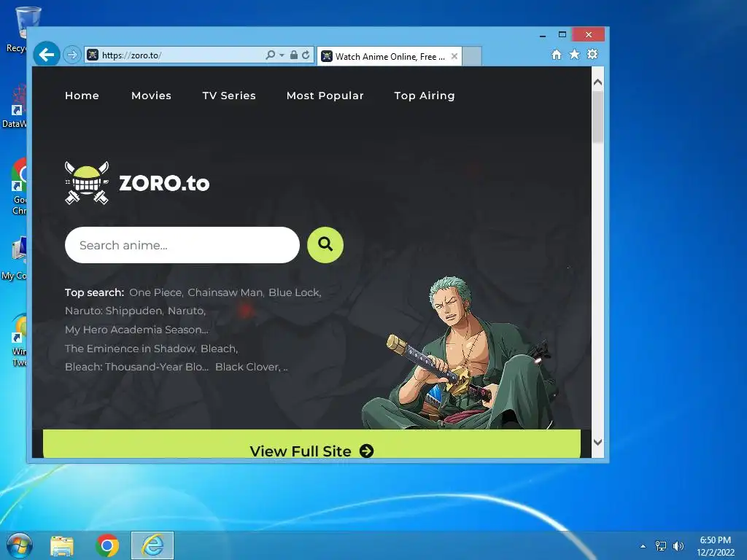Click the network tray icon
Screen dimensions: 747x560
(x=661, y=545)
